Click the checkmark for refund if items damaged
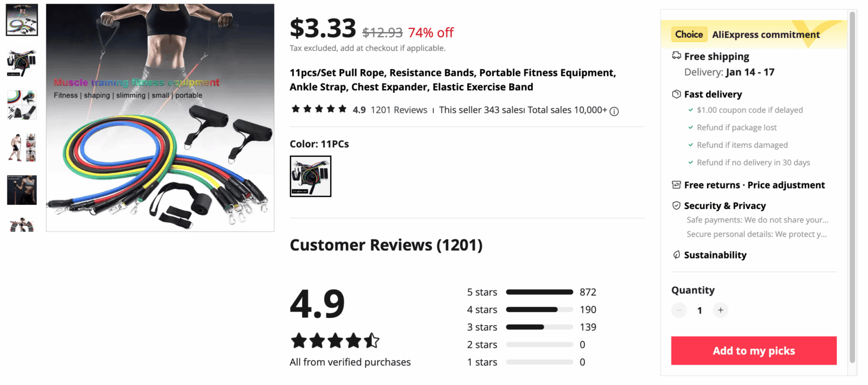The height and width of the screenshot is (385, 868). pyautogui.click(x=691, y=145)
